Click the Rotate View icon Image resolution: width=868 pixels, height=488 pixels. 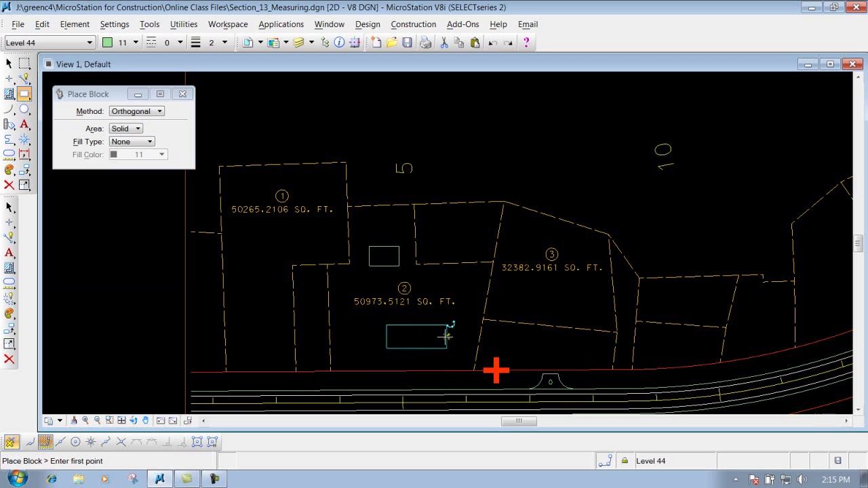(133, 421)
